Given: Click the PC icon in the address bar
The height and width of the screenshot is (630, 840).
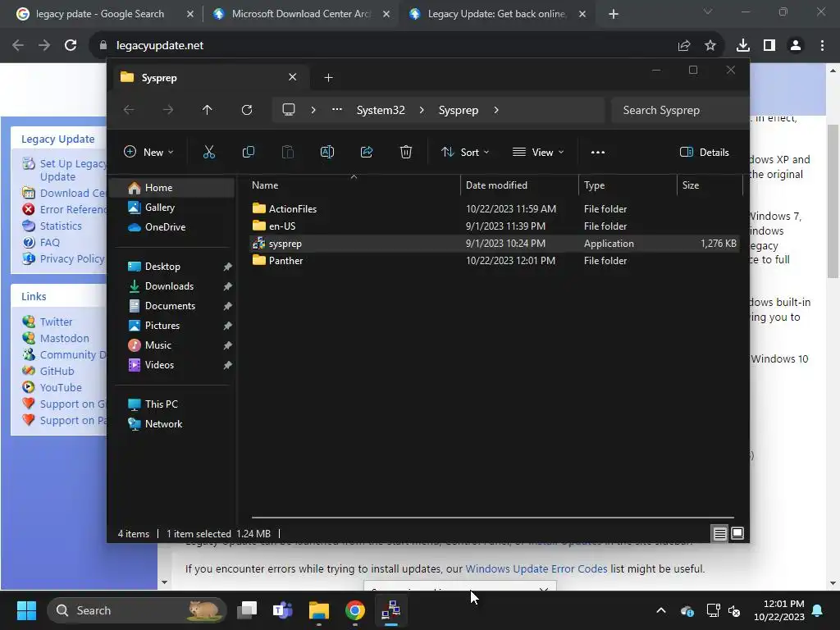Looking at the screenshot, I should click(289, 110).
